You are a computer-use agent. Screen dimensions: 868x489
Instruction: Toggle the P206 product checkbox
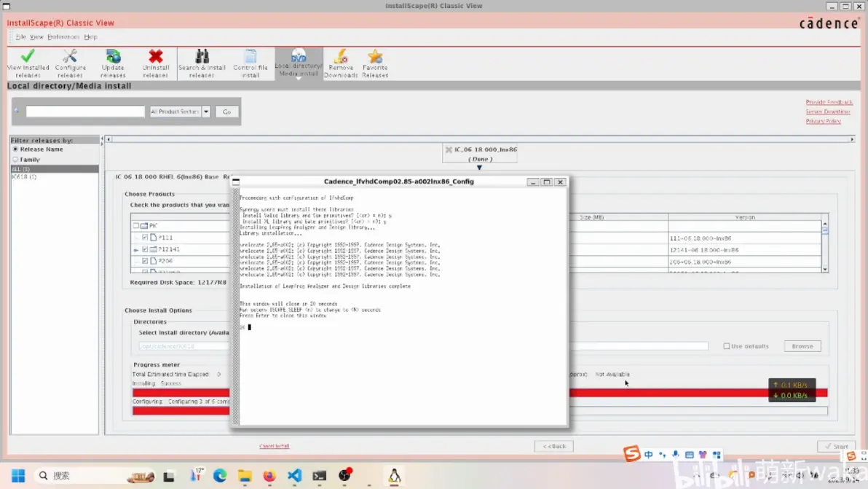click(145, 261)
